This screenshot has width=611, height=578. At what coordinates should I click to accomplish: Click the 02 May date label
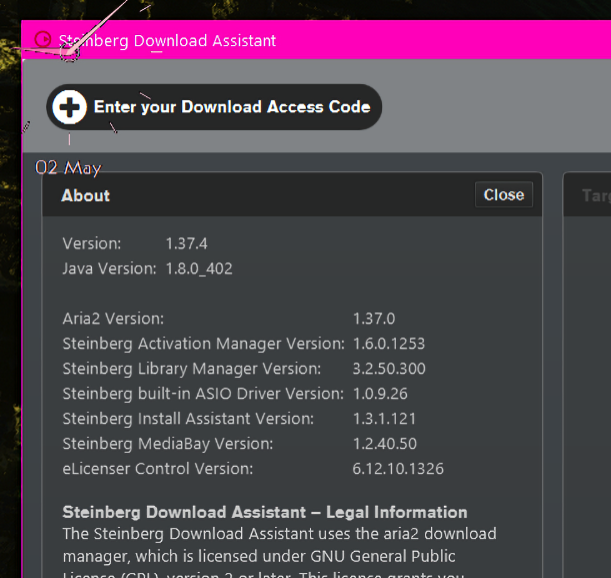68,168
